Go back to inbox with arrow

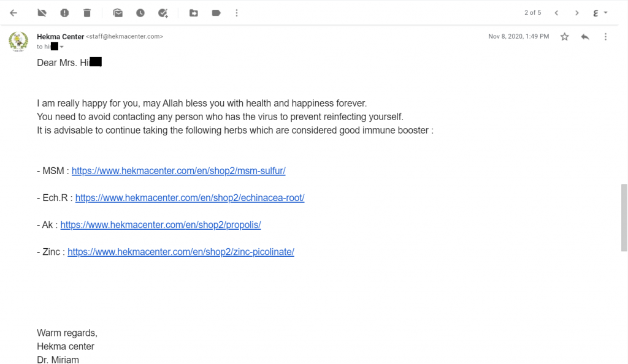pyautogui.click(x=13, y=13)
